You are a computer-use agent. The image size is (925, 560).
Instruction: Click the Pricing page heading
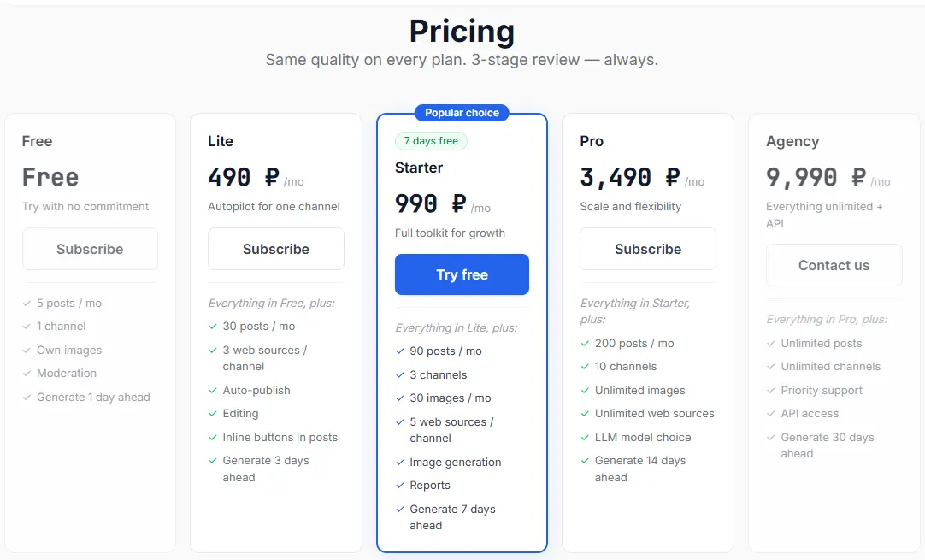point(462,32)
